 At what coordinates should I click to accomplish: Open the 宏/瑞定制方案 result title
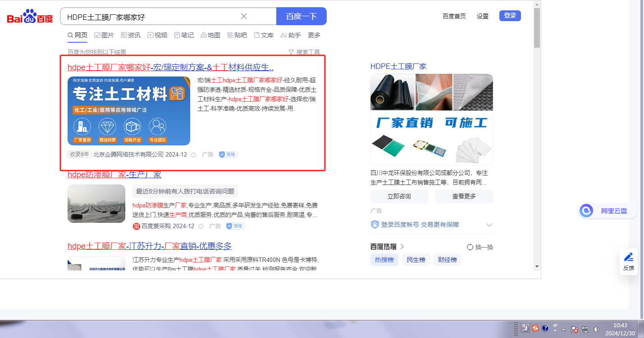click(170, 68)
